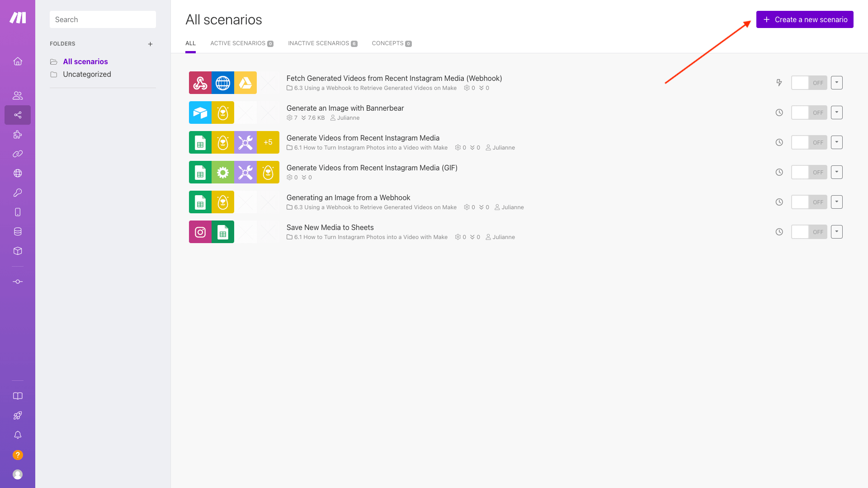Click the +5 modules badge
Viewport: 868px width, 488px height.
[x=268, y=142]
